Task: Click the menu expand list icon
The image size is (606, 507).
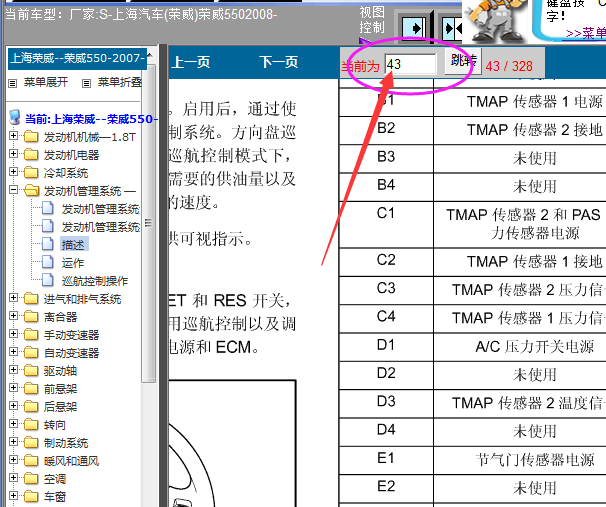Action: [13, 83]
